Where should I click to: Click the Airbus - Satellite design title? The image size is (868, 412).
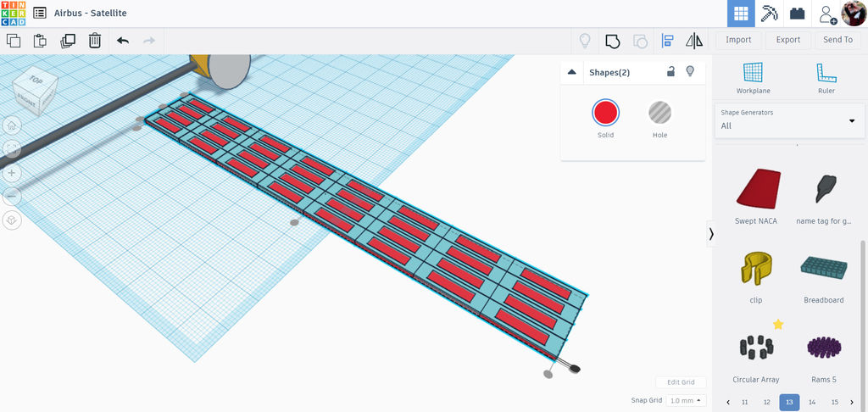point(90,13)
